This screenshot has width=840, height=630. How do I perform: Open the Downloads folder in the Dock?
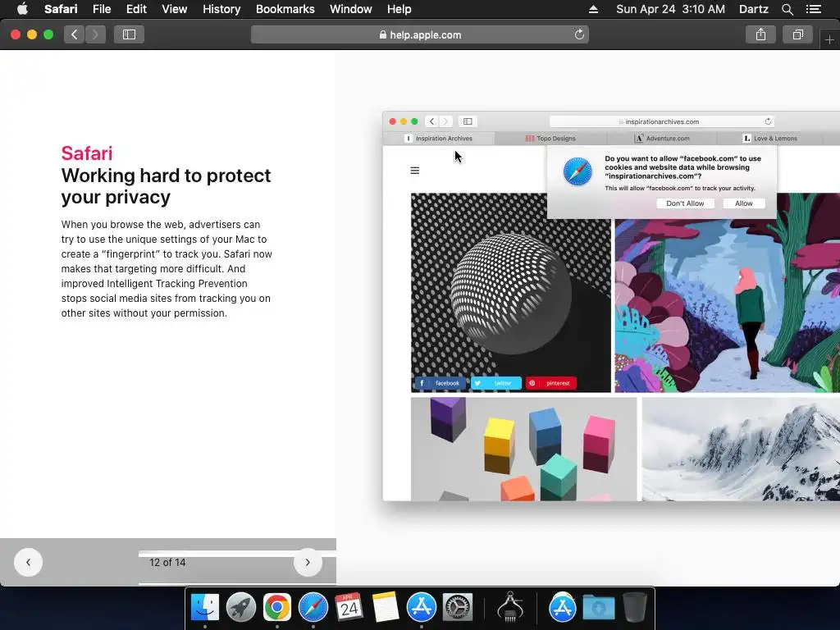[598, 608]
